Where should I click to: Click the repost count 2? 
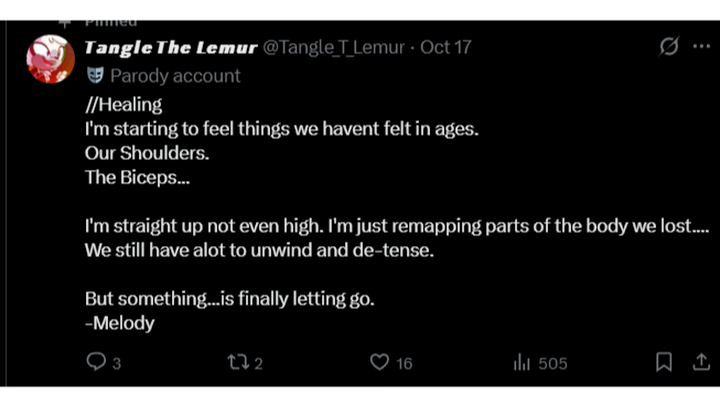pos(259,364)
